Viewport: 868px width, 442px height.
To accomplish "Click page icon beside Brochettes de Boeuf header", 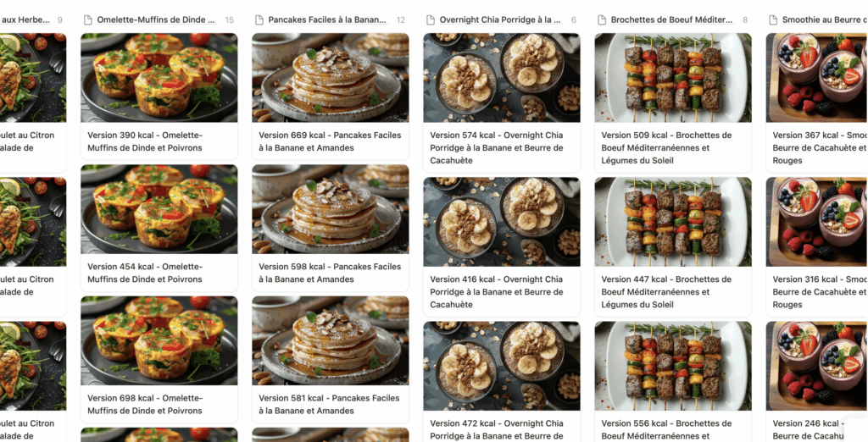I will 602,20.
